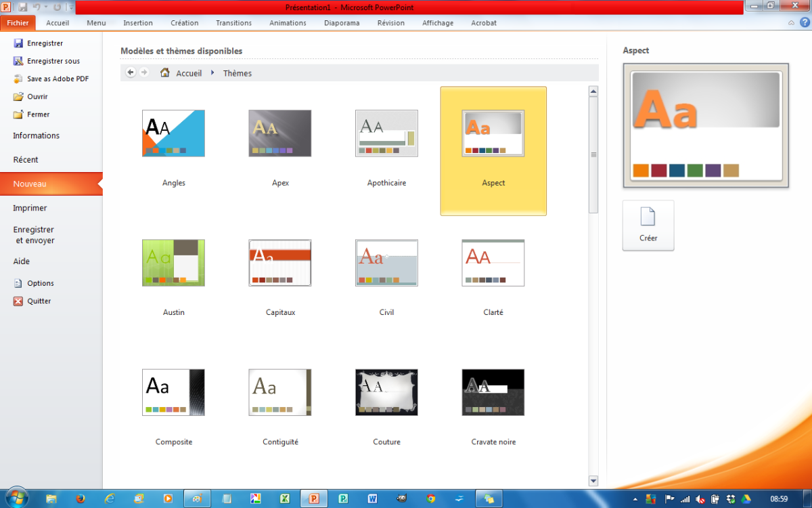The width and height of the screenshot is (812, 508).
Task: Switch to the Création tab
Action: coord(185,23)
